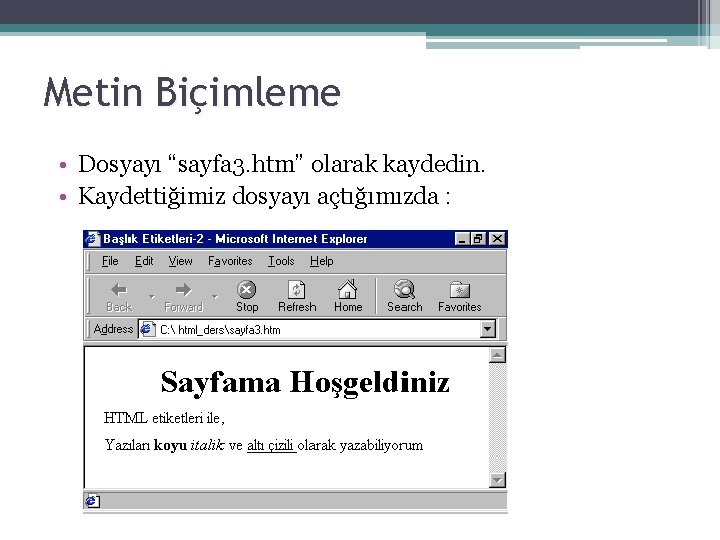Minimize the Internet Explorer window
The image size is (720, 540).
click(x=462, y=239)
